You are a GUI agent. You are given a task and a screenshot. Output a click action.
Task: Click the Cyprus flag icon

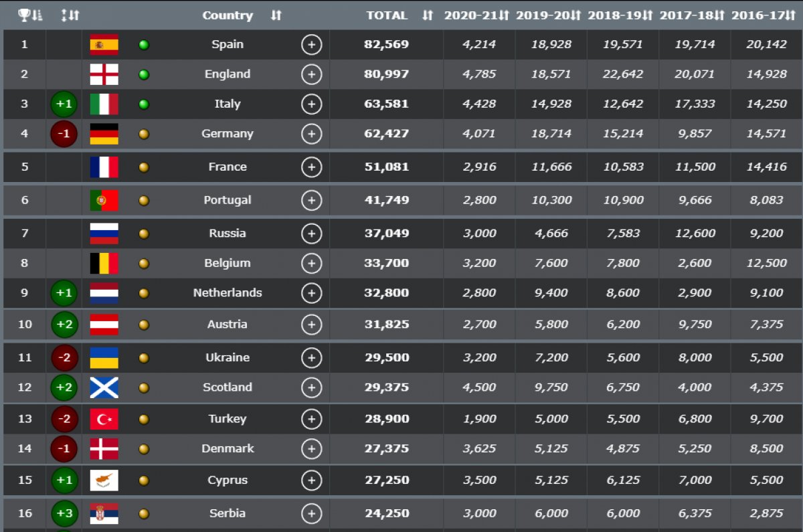[104, 480]
